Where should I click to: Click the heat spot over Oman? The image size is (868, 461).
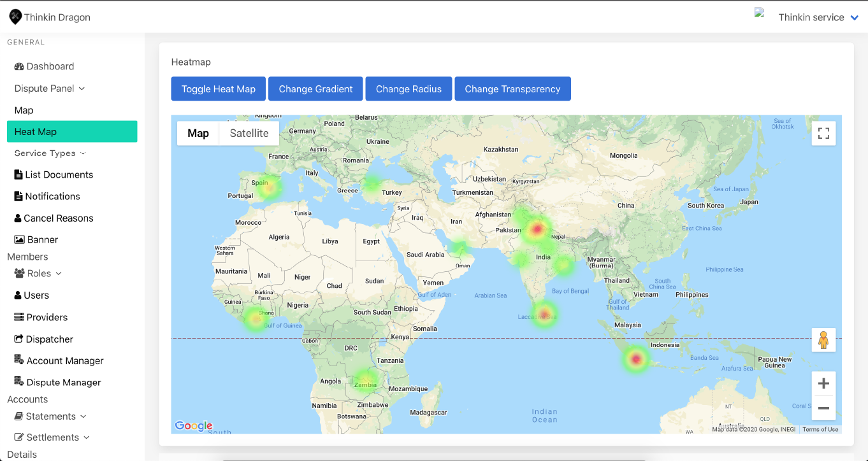[x=459, y=248]
